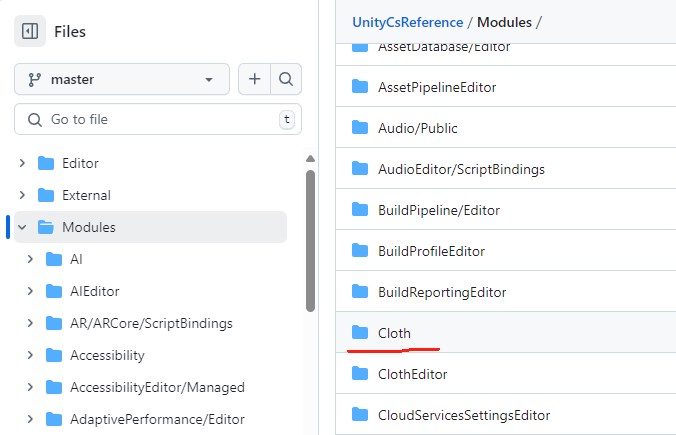Expand the External folder chevron

[x=22, y=195]
